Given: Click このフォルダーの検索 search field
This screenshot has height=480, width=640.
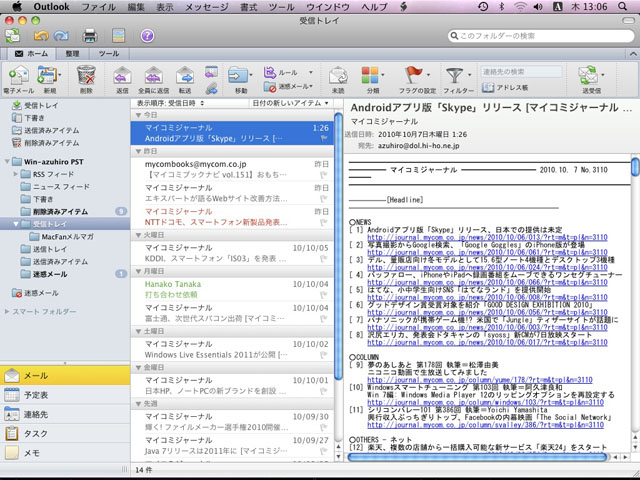Looking at the screenshot, I should click(541, 36).
